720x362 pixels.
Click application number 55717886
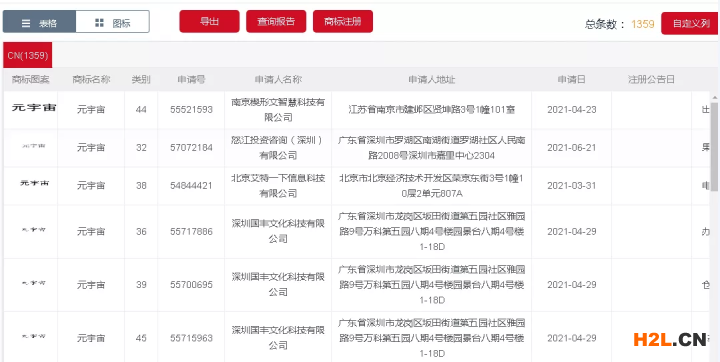coord(191,232)
